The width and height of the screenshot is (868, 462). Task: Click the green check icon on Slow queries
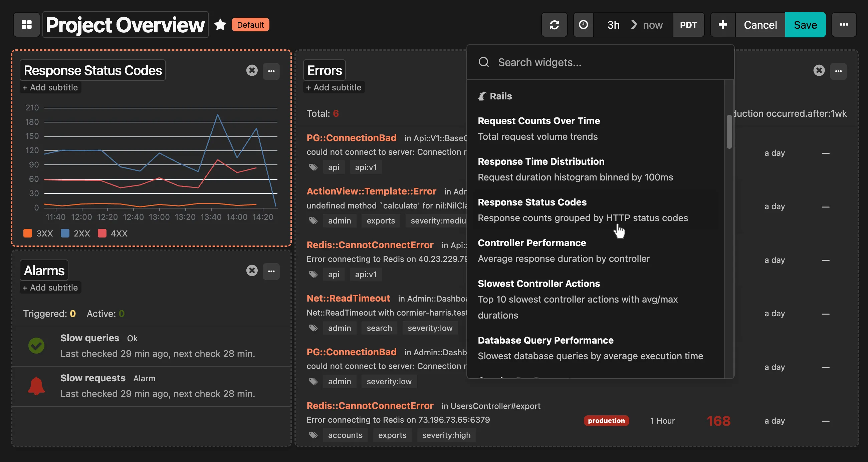click(36, 345)
